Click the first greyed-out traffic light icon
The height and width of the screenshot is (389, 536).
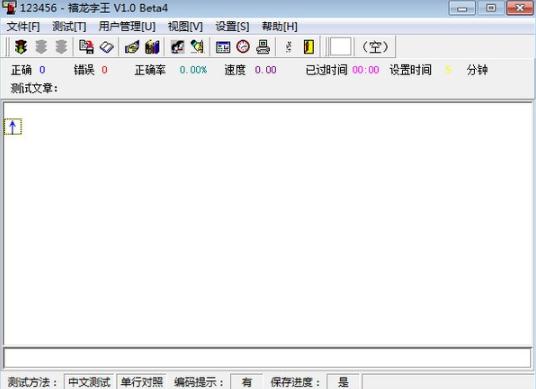(x=41, y=47)
